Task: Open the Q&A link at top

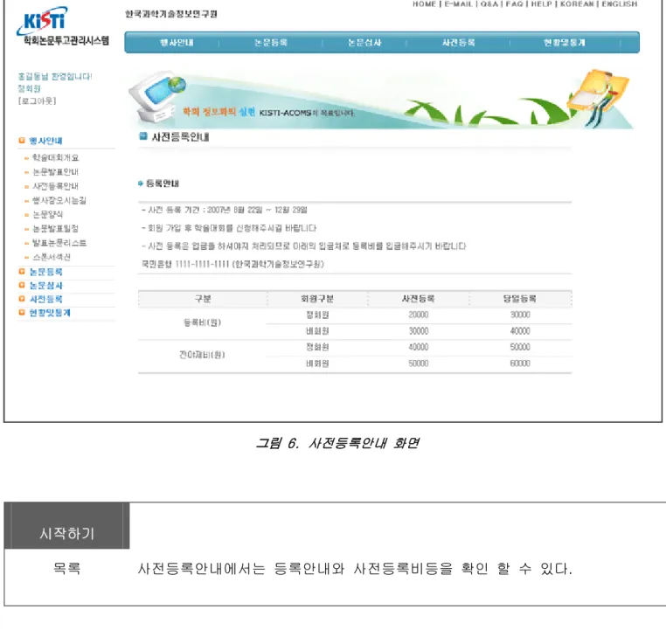Action: pos(489,4)
